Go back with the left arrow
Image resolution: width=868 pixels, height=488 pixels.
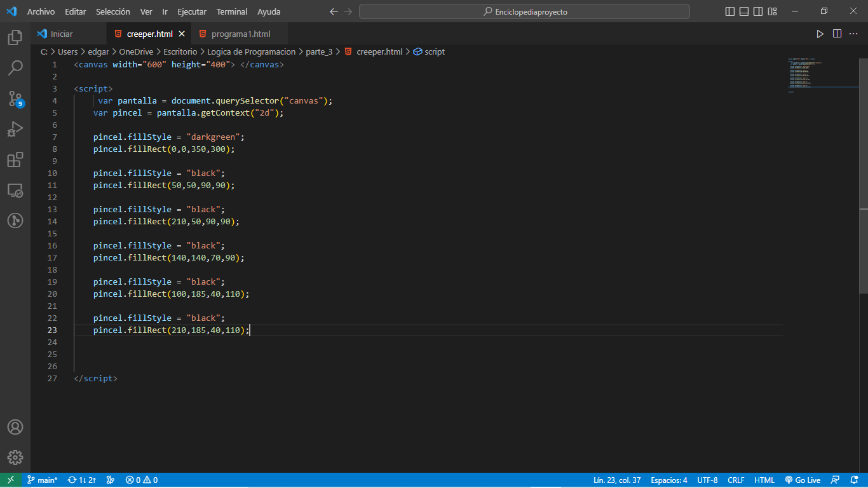[334, 11]
